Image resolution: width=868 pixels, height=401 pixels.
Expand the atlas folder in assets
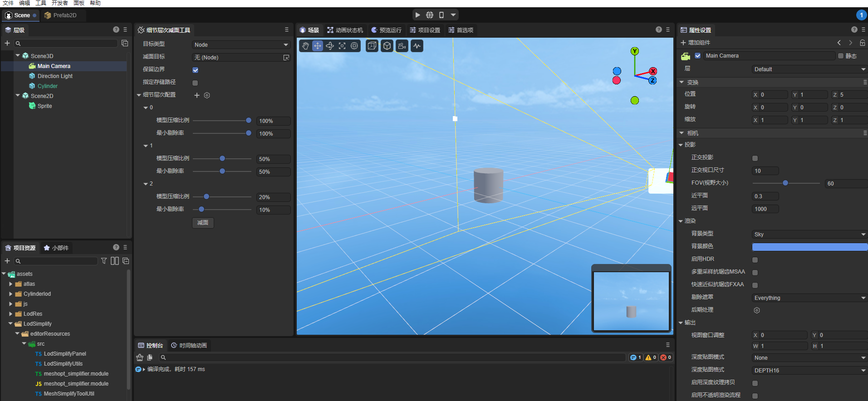(x=11, y=284)
